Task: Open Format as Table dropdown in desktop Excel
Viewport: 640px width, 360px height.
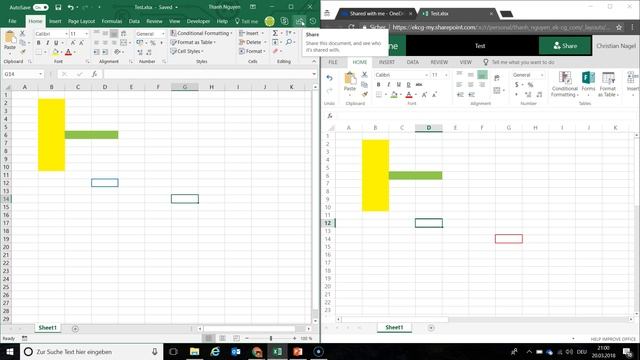Action: [193, 42]
